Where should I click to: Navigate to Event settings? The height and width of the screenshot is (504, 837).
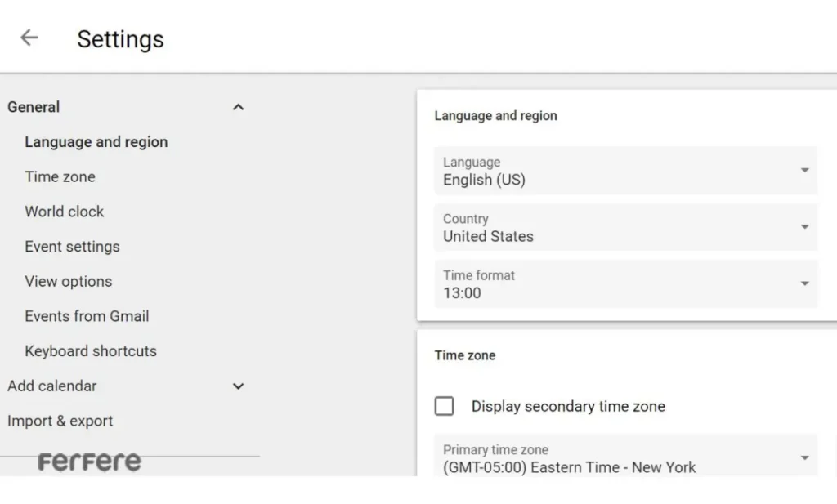coord(72,247)
